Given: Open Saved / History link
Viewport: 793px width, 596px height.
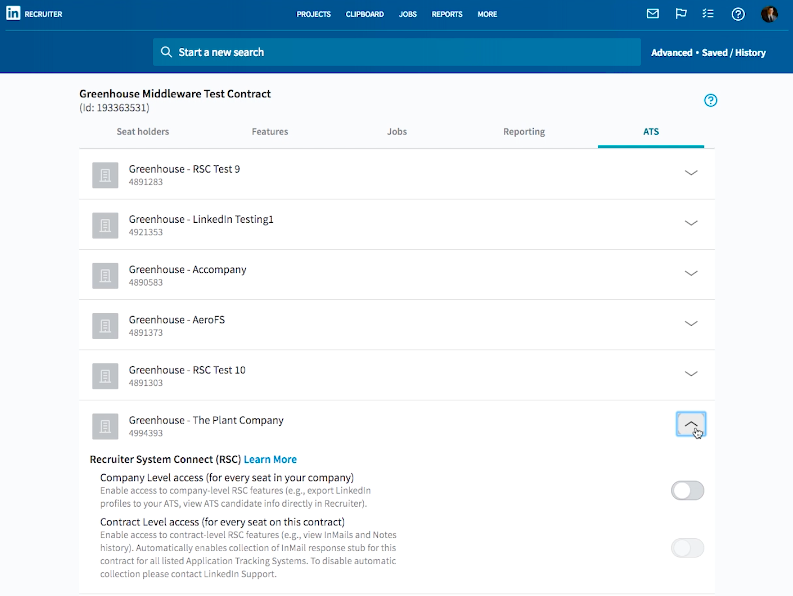Looking at the screenshot, I should pyautogui.click(x=733, y=52).
